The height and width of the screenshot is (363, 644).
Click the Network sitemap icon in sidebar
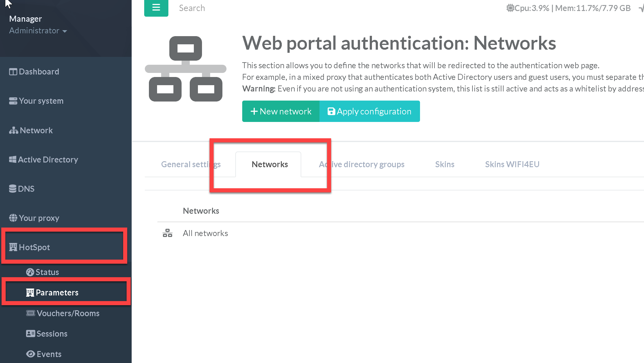tap(14, 130)
